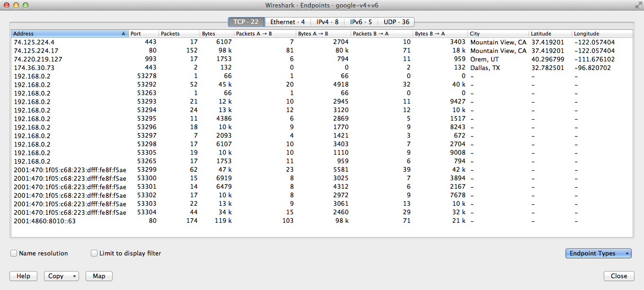Switch to the TCP · 22 tab
This screenshot has width=644, height=290.
(246, 22)
